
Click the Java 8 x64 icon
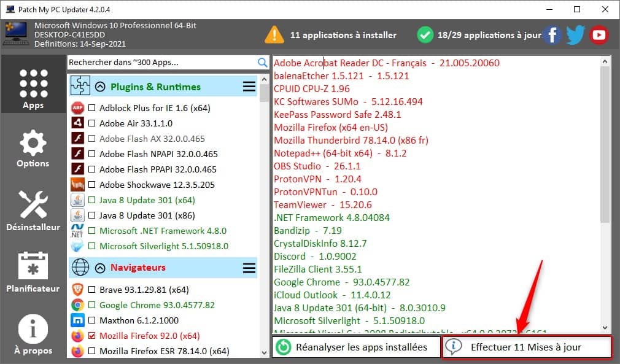tap(77, 200)
